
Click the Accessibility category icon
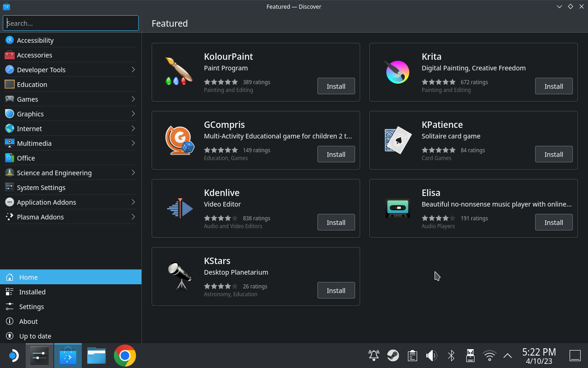tap(10, 40)
